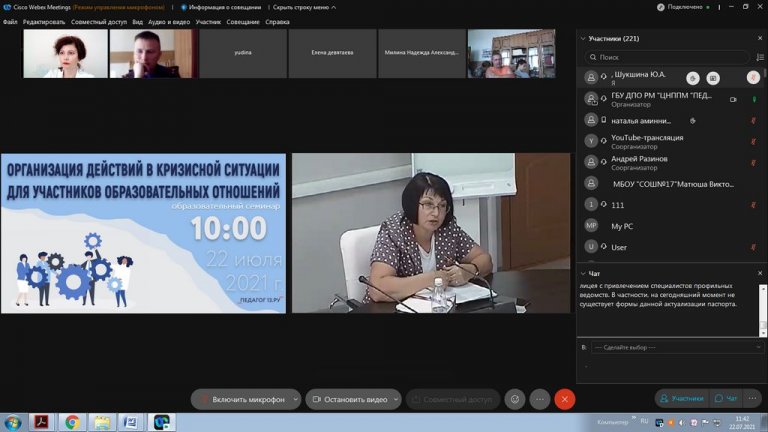
Task: Collapse the Чат panel
Action: coord(583,273)
